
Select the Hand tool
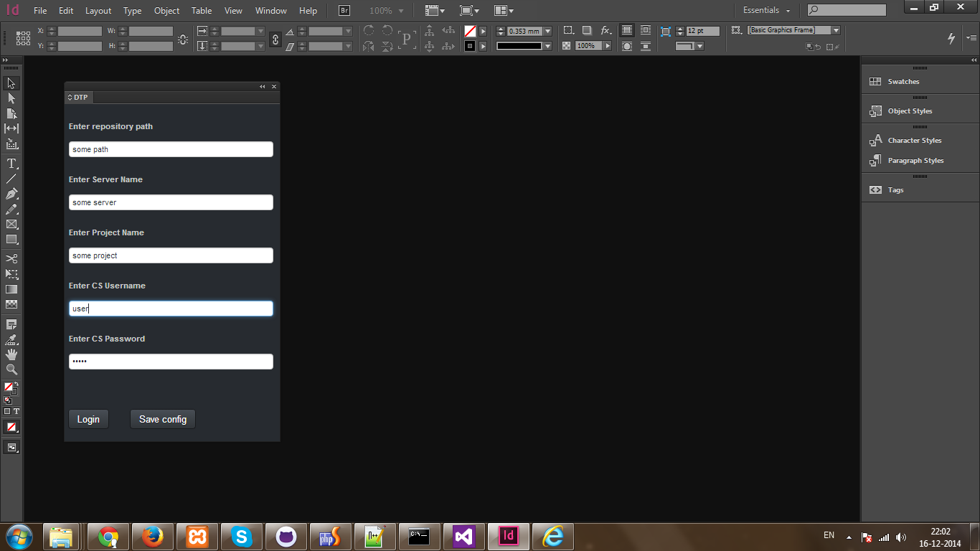click(11, 354)
